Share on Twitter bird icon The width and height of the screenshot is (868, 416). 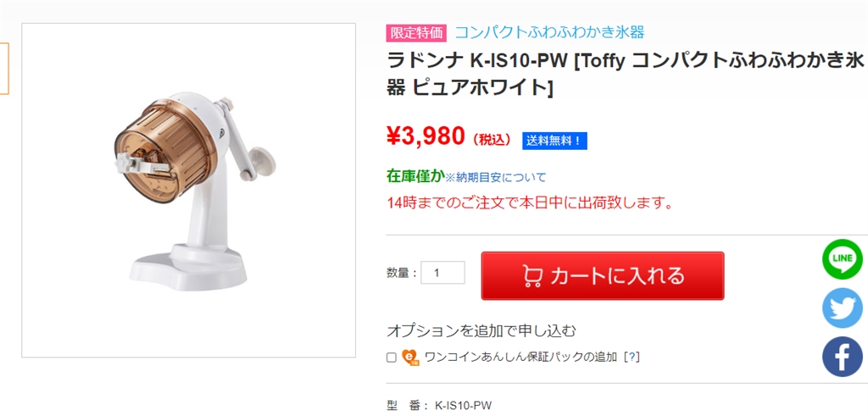tap(842, 308)
